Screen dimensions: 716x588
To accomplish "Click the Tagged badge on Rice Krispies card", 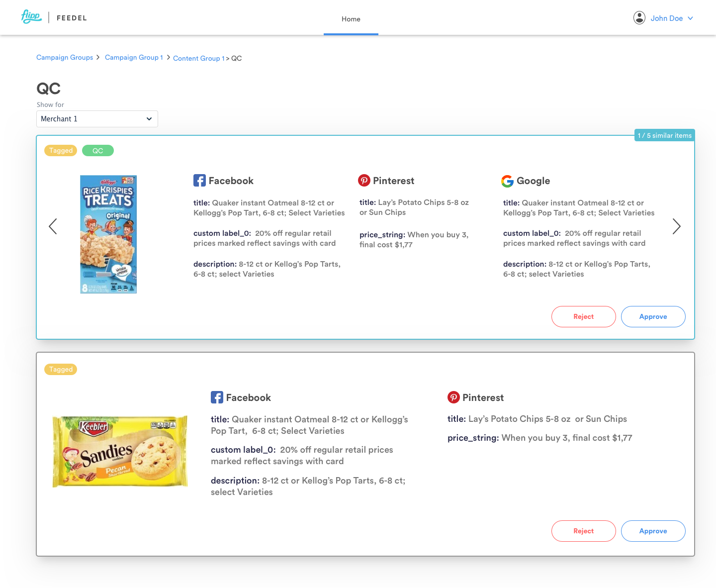I will tap(61, 151).
